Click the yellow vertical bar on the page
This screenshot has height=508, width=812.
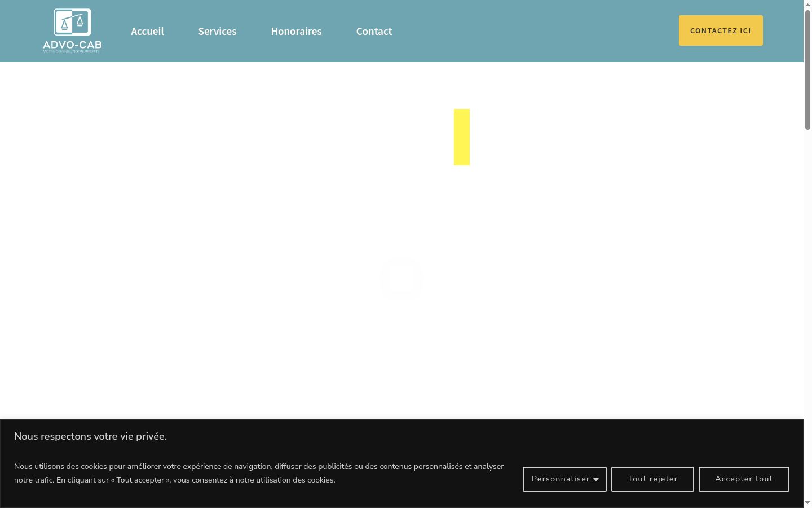click(x=462, y=137)
